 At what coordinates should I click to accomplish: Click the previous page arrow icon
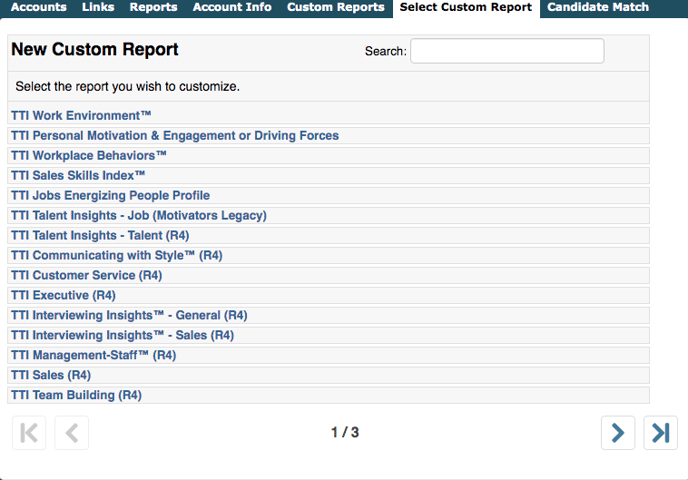click(72, 433)
